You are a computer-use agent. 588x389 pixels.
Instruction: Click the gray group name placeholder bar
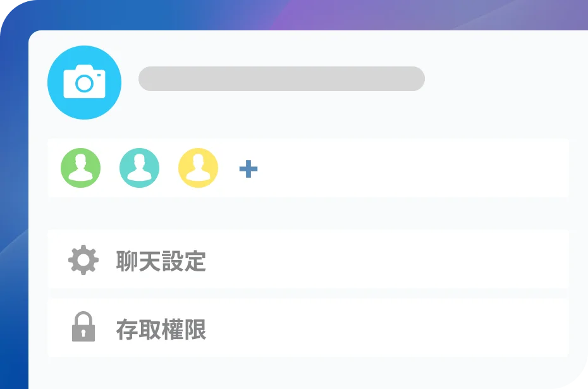click(x=281, y=79)
